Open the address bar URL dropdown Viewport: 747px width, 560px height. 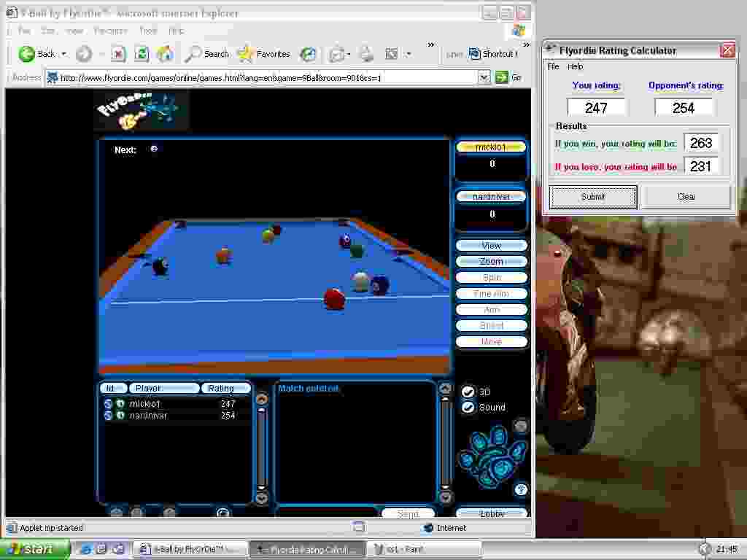[484, 77]
